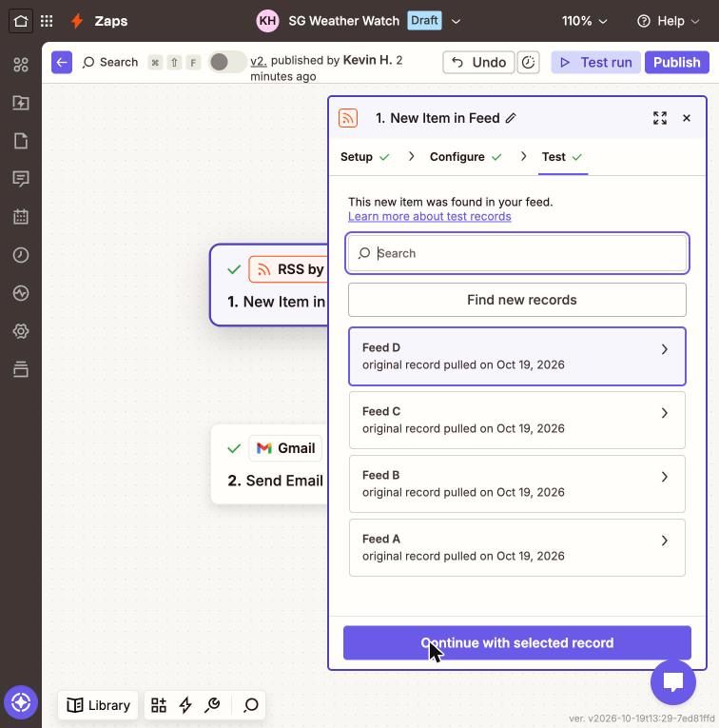Select the RSS New Item step card
This screenshot has width=719, height=728.
pyautogui.click(x=269, y=285)
